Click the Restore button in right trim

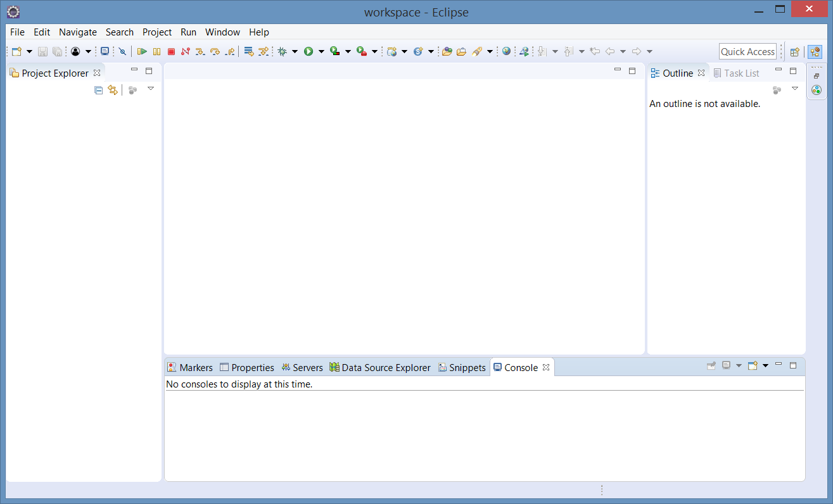point(816,76)
